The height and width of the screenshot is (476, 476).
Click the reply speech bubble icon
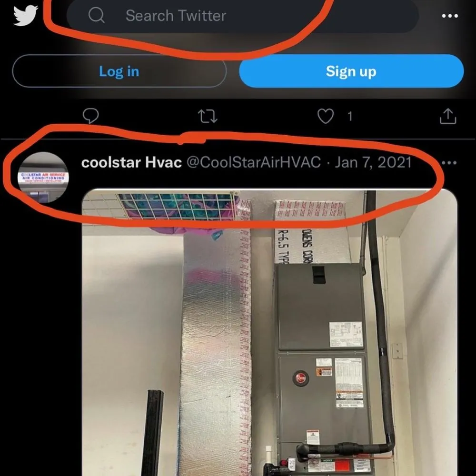(x=90, y=116)
